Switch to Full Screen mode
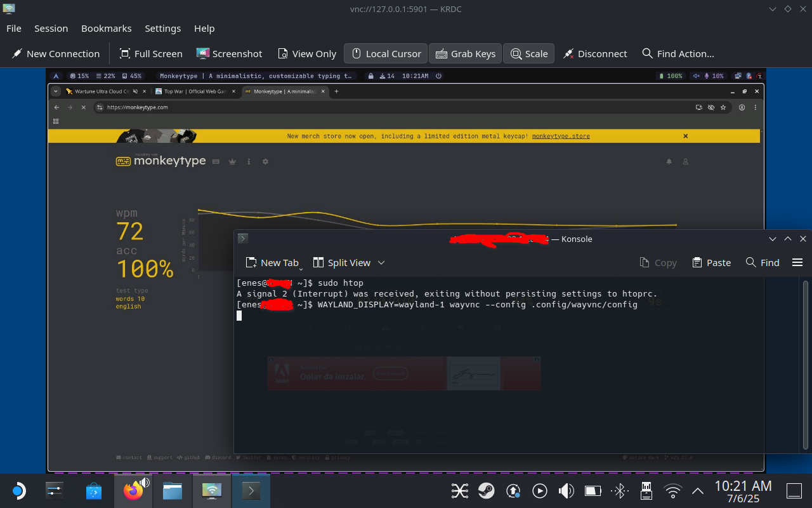 (150, 54)
